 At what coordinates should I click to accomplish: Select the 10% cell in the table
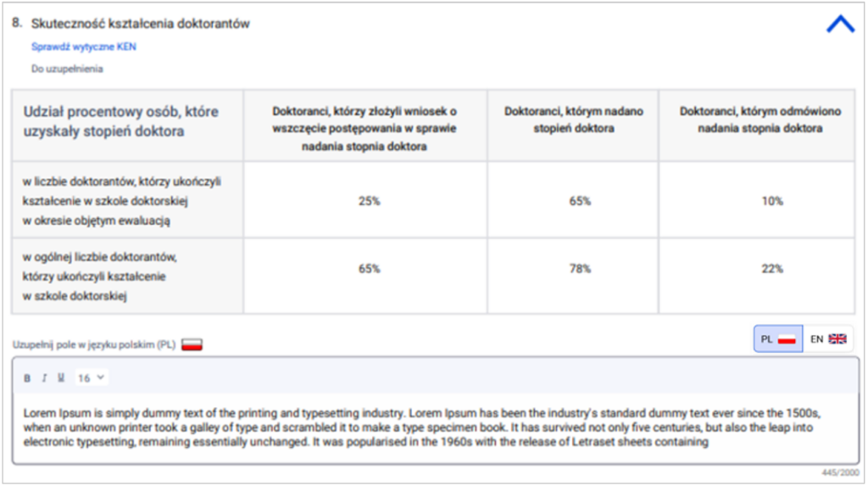757,200
